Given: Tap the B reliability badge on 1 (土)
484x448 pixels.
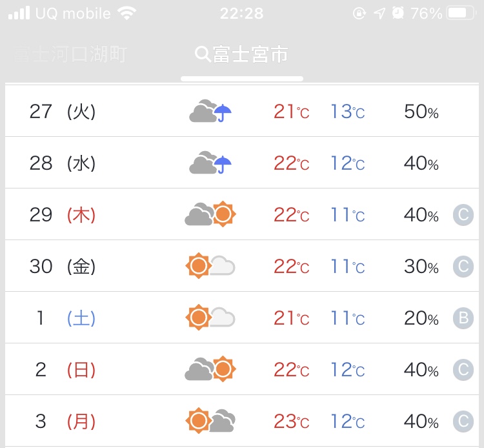Looking at the screenshot, I should 463,318.
